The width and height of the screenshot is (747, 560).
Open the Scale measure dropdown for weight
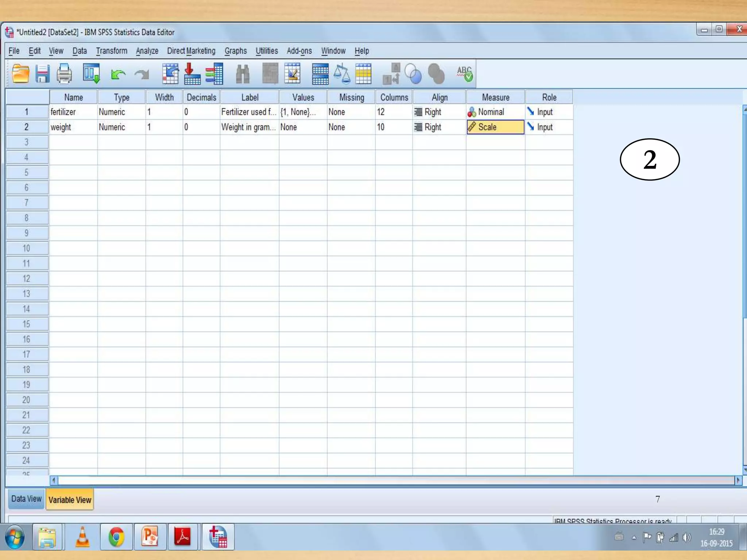click(x=495, y=127)
